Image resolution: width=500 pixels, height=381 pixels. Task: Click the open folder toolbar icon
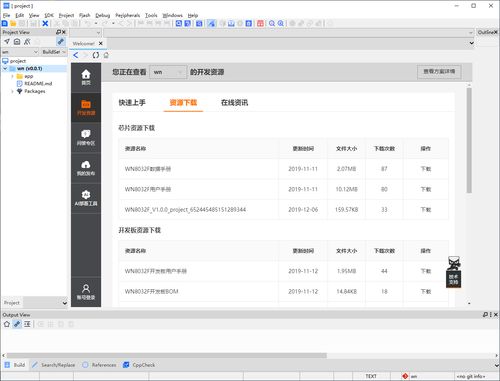coord(13,23)
